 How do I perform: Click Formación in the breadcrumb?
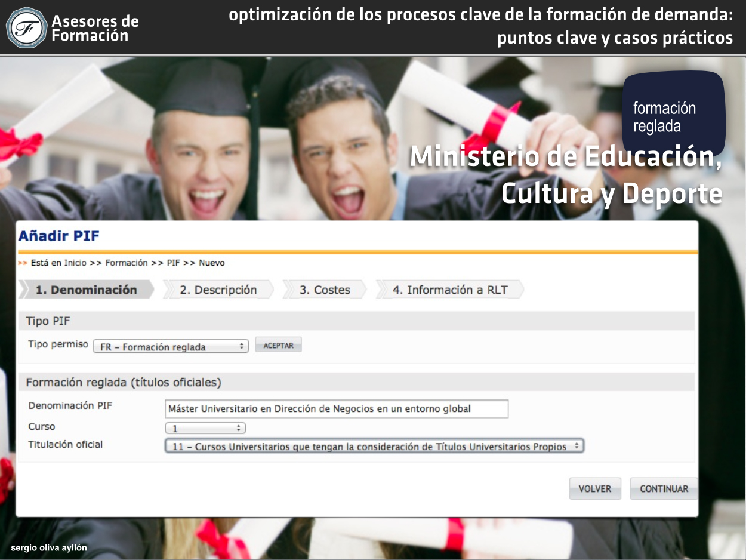click(127, 263)
